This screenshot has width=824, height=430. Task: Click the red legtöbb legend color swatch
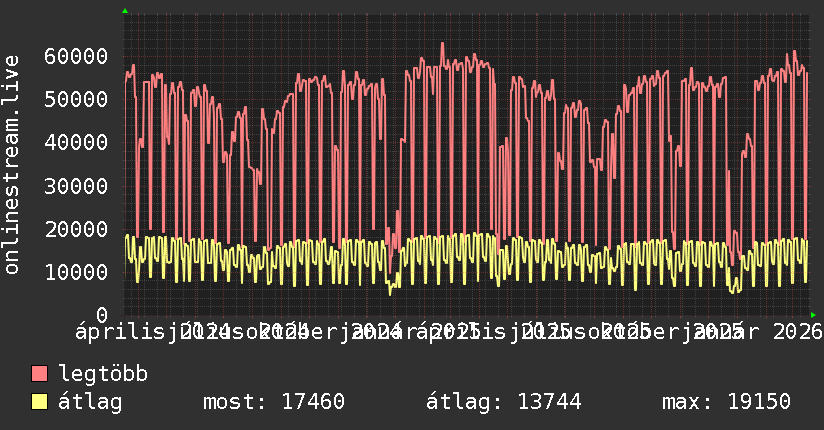coord(39,373)
